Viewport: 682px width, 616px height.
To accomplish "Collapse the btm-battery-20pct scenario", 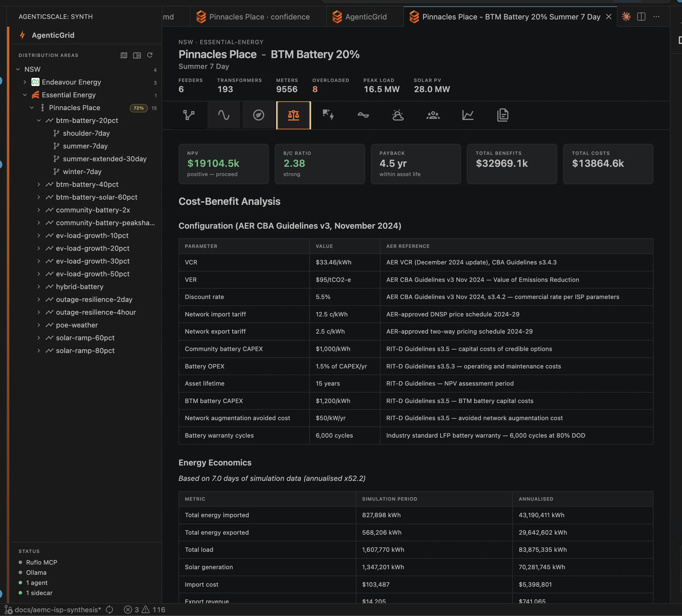I will 39,120.
